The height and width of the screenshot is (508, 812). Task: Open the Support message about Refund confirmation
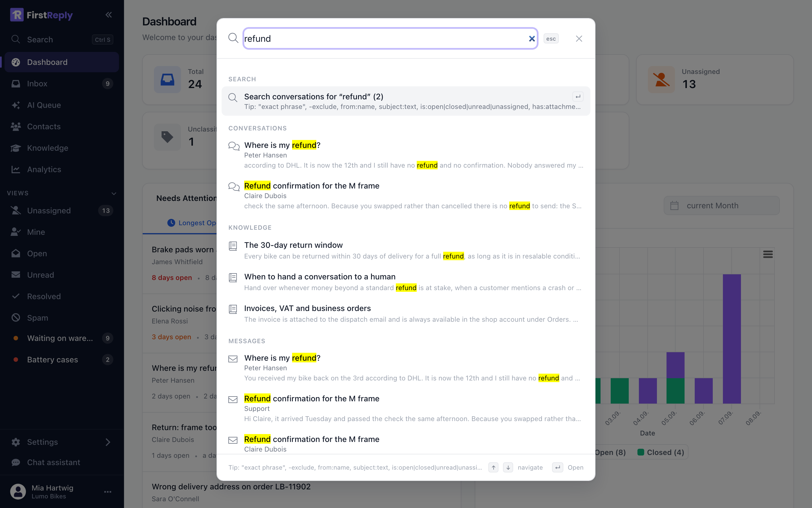point(406,408)
